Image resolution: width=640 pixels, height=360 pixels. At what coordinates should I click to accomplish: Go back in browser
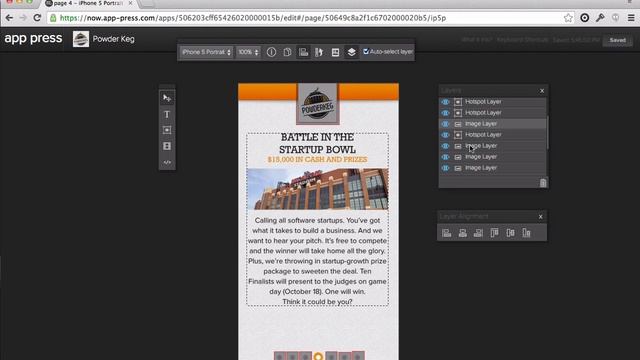click(9, 18)
